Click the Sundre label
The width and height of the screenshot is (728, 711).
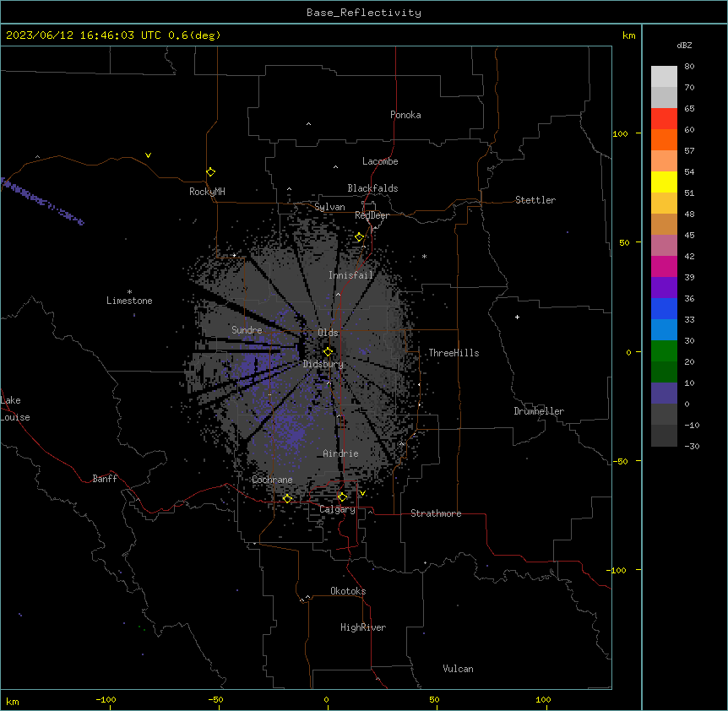(x=247, y=330)
